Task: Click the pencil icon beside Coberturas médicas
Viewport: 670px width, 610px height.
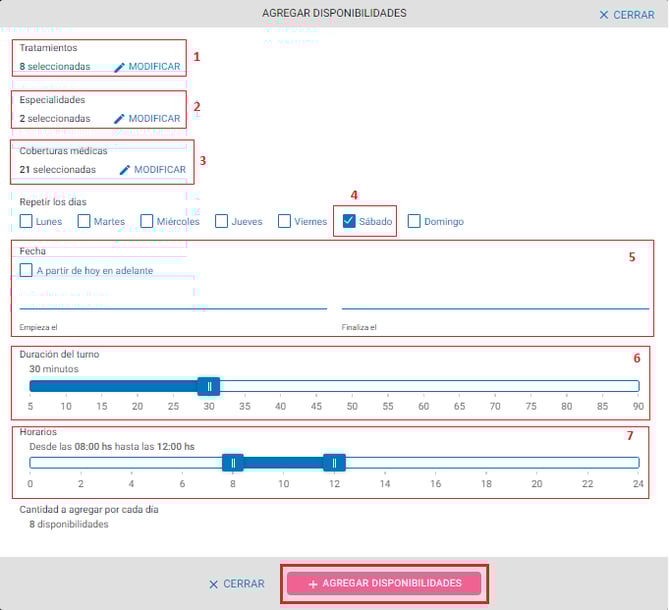Action: point(125,170)
